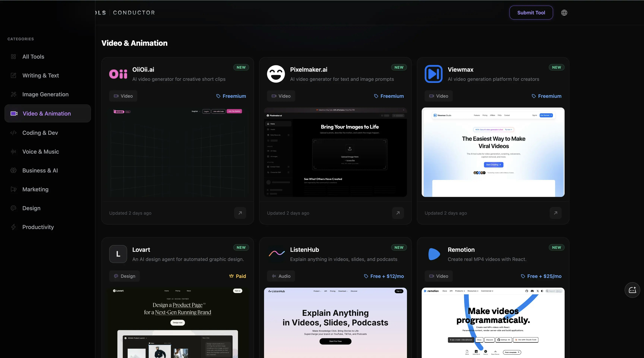This screenshot has height=358, width=644.
Task: Click the Voice & Music sidebar icon
Action: (x=13, y=151)
